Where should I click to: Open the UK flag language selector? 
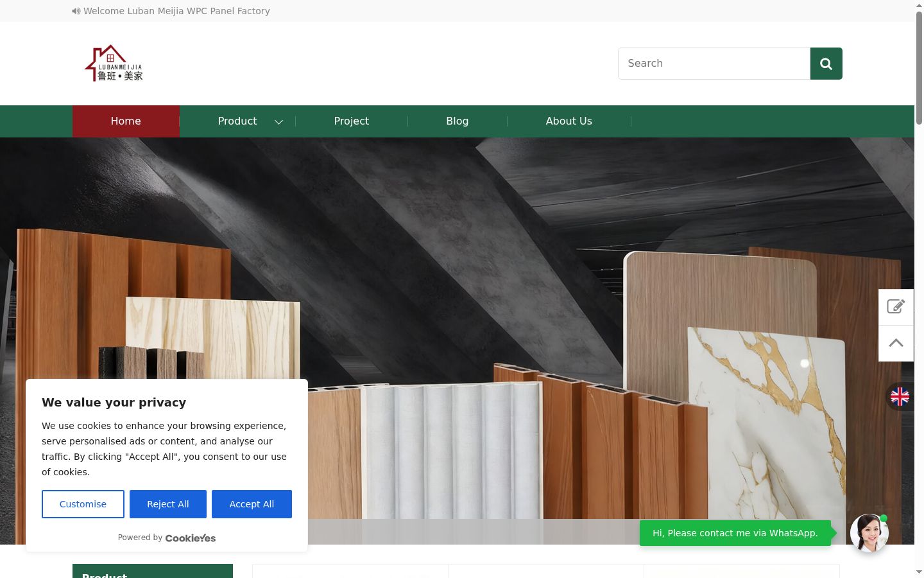coord(900,397)
